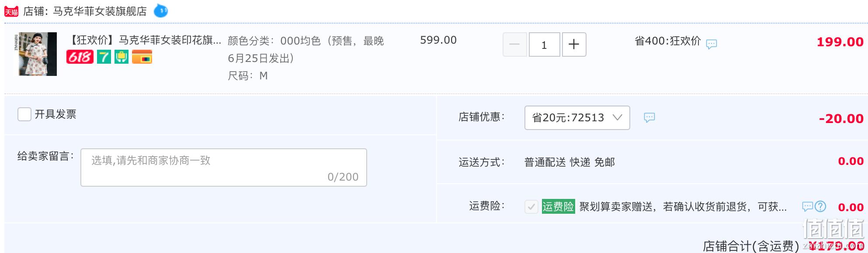Image resolution: width=868 pixels, height=253 pixels.
Task: Click the 7-day return guarantee badge
Action: tap(104, 57)
